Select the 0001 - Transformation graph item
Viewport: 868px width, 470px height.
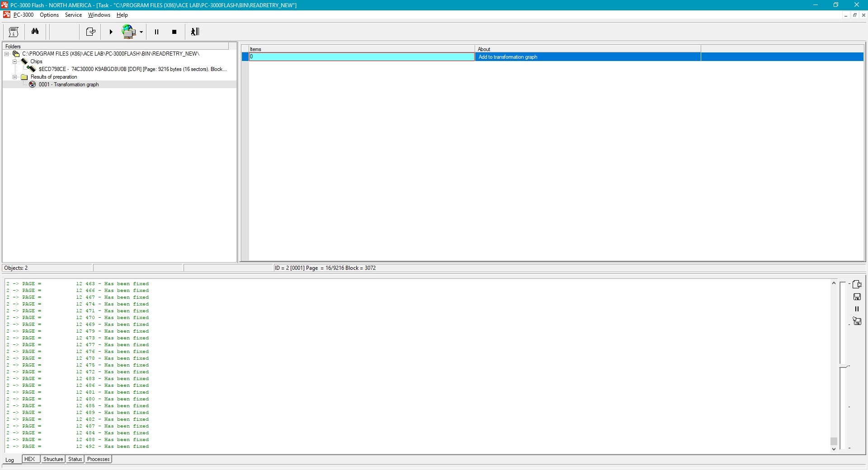(68, 85)
